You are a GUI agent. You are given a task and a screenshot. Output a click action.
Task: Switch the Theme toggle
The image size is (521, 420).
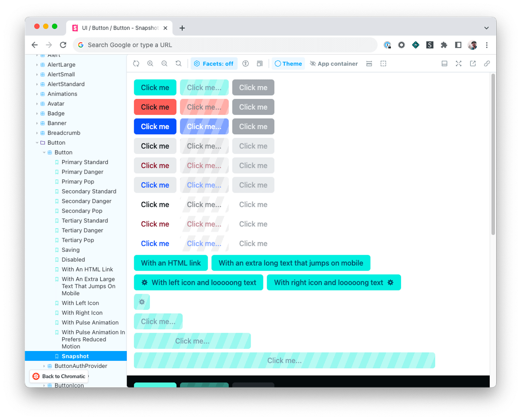[x=288, y=63]
